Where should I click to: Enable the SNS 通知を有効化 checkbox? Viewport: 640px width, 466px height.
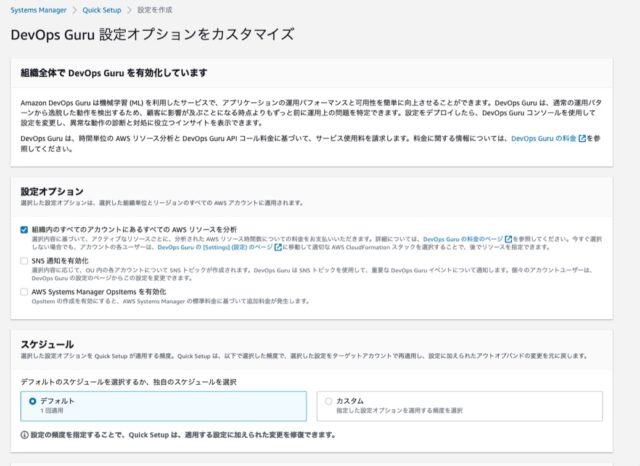click(x=24, y=261)
